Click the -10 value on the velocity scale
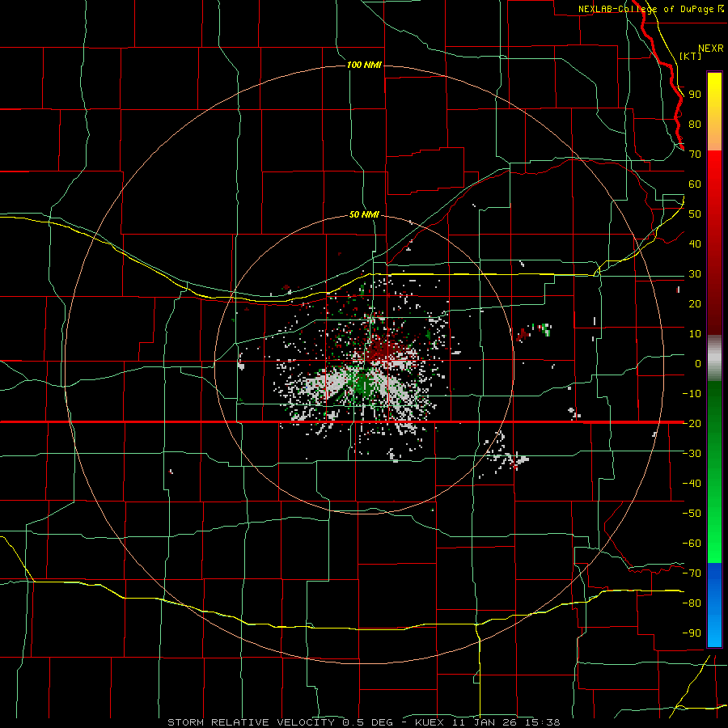728x728 pixels. 692,394
